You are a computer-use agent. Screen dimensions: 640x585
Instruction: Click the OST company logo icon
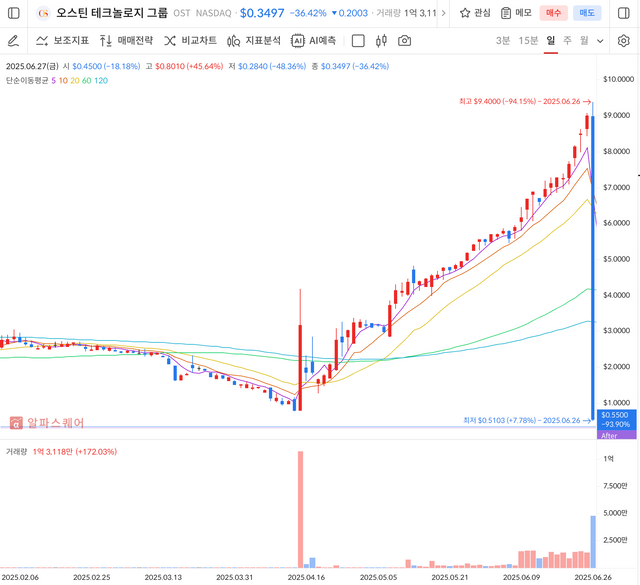click(43, 13)
